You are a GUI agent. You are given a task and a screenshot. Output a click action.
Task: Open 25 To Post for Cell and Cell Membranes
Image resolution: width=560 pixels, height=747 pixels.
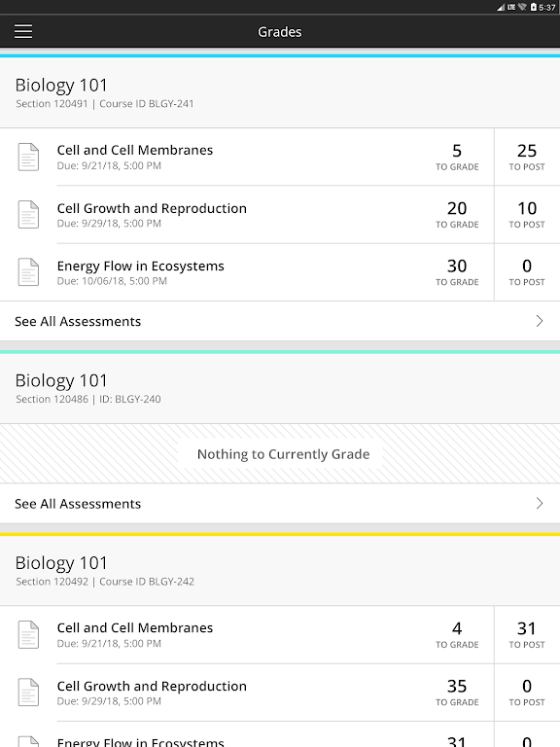point(527,157)
